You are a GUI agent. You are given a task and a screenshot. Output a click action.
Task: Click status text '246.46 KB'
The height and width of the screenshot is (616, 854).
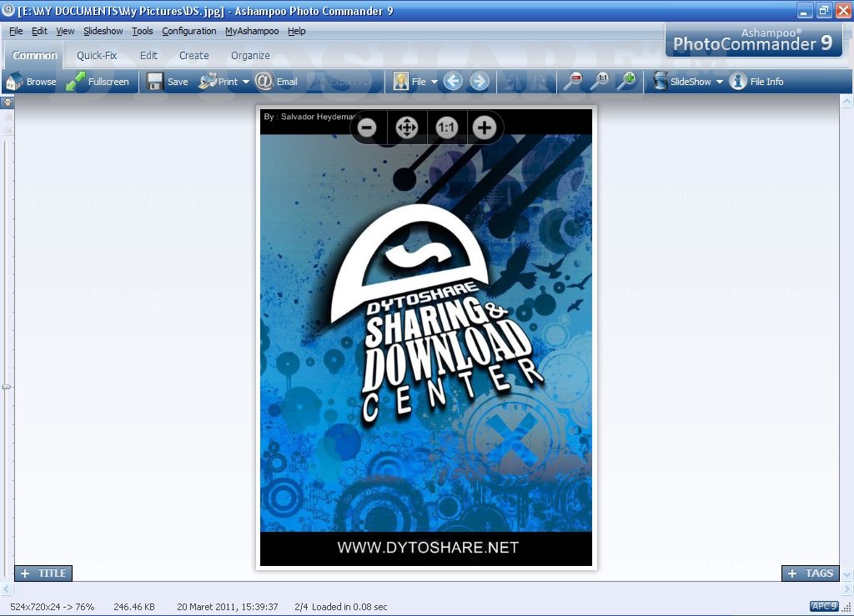(x=134, y=607)
